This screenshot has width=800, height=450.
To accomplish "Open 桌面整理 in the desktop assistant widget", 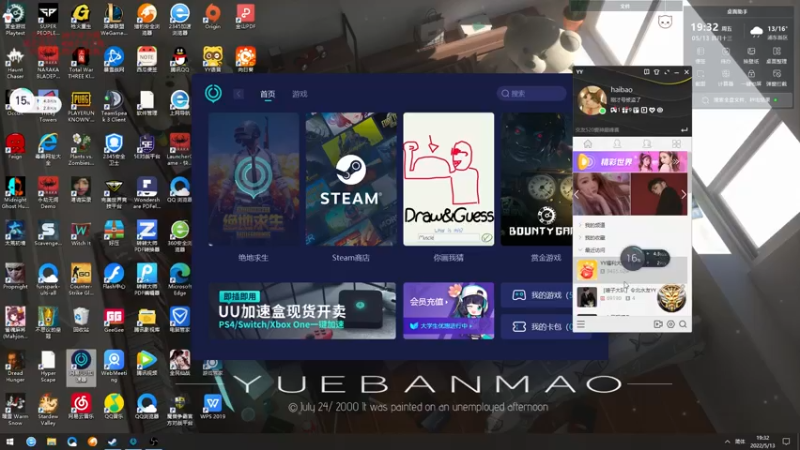I will [777, 55].
